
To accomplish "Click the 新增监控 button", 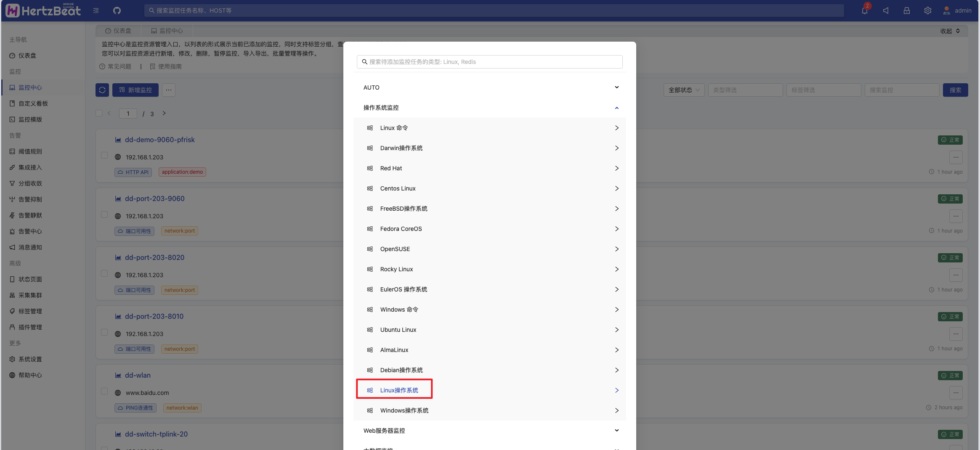I will (x=135, y=90).
